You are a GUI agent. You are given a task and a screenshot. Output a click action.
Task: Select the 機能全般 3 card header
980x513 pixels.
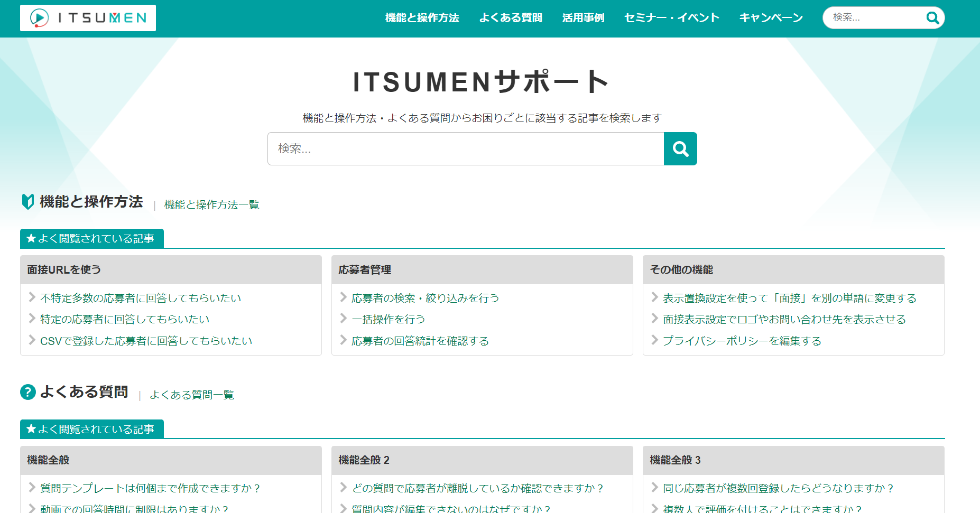click(793, 460)
